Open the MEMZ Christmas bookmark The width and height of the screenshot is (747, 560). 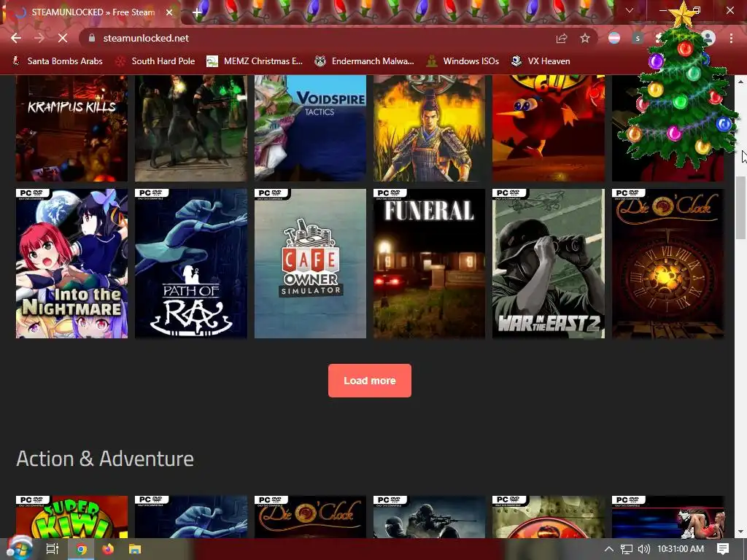tap(255, 61)
